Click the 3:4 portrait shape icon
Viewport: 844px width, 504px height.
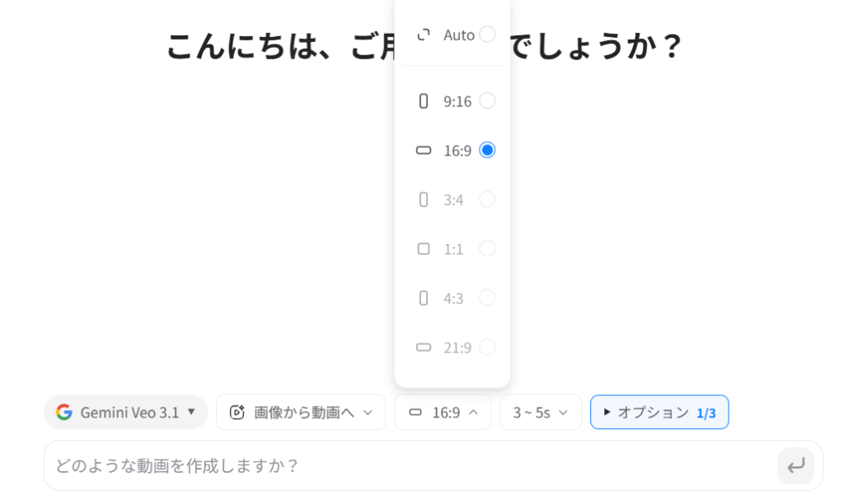click(424, 199)
